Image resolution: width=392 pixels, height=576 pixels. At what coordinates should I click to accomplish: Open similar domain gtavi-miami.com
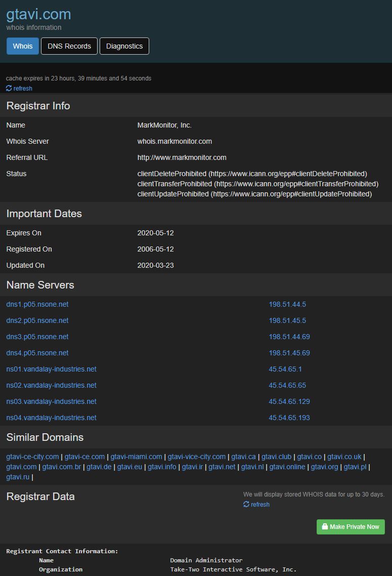[136, 457]
